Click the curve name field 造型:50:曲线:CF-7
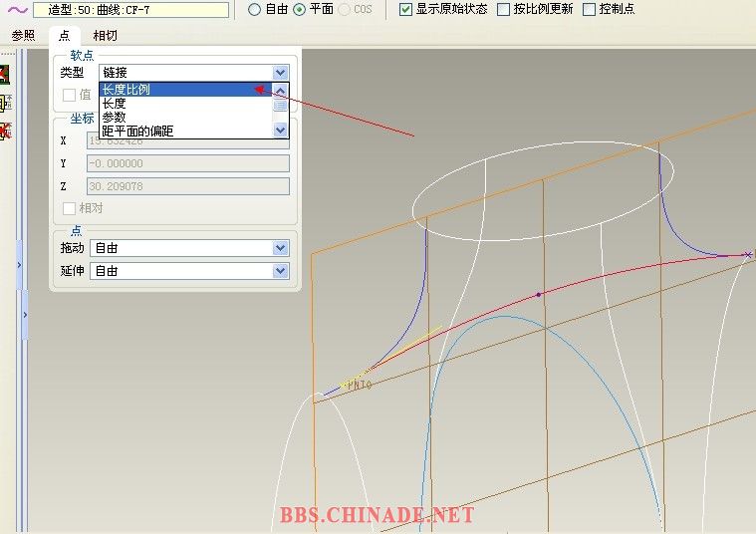This screenshot has width=756, height=534. point(130,10)
